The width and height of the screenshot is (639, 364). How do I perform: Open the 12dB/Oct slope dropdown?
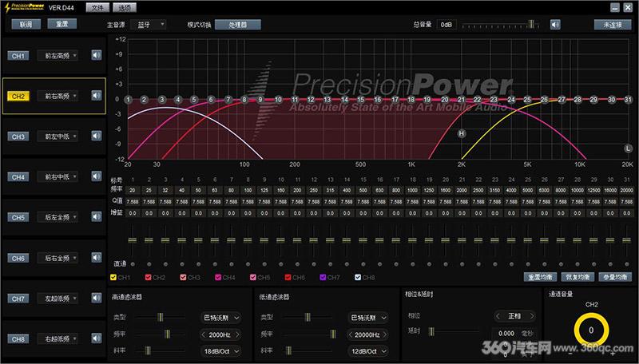[367, 351]
